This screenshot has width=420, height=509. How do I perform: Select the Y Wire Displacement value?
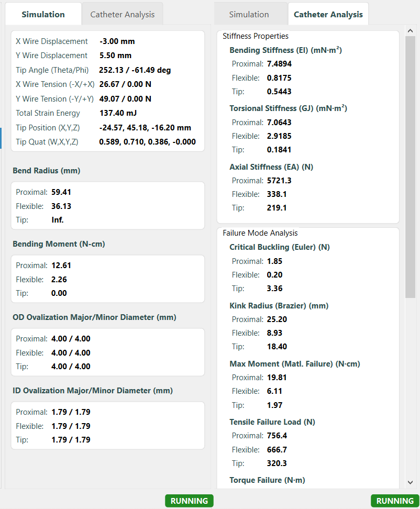[x=115, y=56]
